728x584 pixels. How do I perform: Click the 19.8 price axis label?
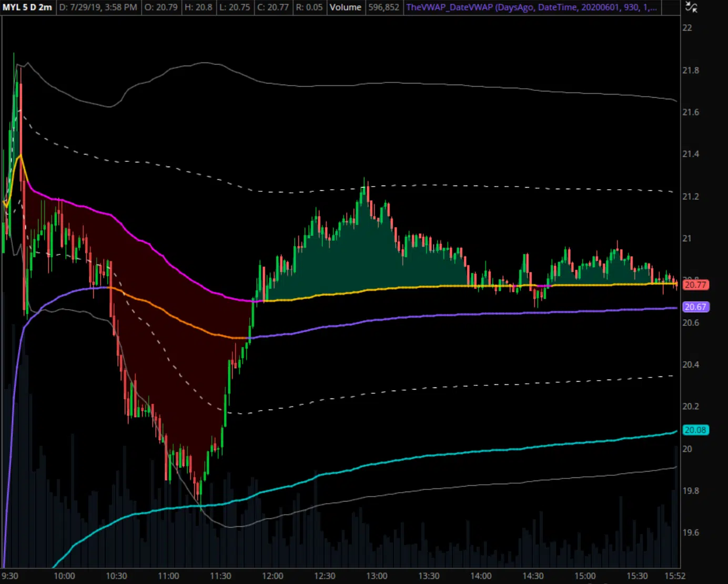pos(691,491)
